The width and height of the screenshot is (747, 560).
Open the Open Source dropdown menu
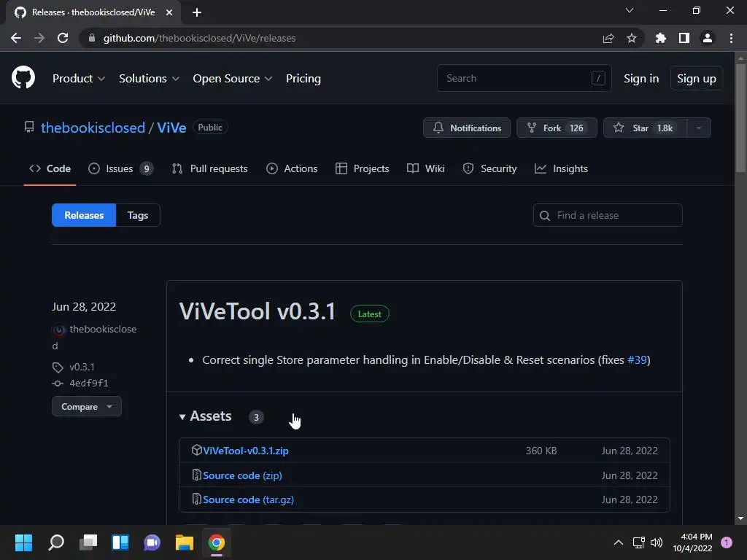click(x=233, y=79)
